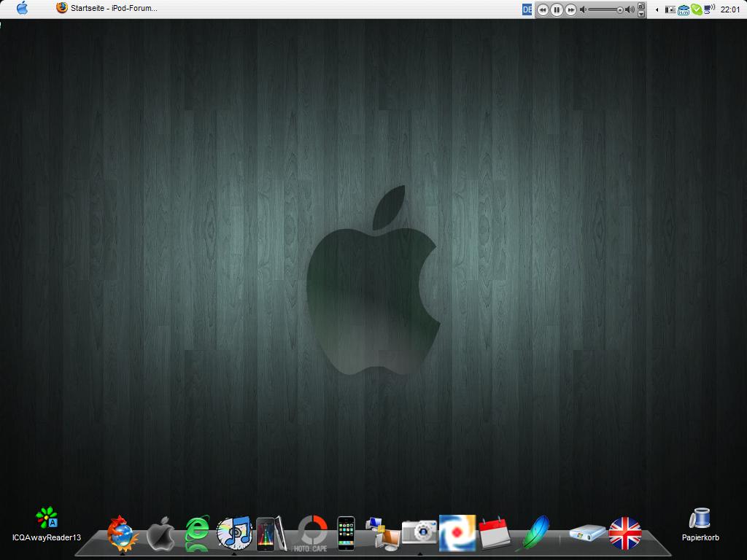Image resolution: width=747 pixels, height=560 pixels.
Task: Select the ICQAwayReader13 desktop shortcut
Action: tap(47, 524)
